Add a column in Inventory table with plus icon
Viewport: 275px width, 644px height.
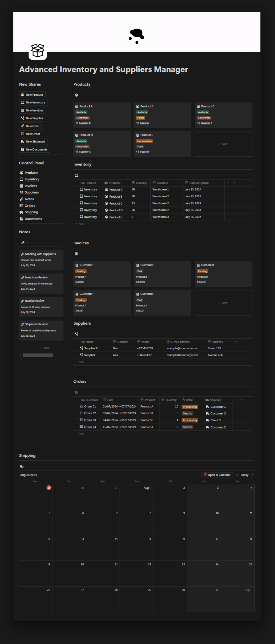click(228, 183)
